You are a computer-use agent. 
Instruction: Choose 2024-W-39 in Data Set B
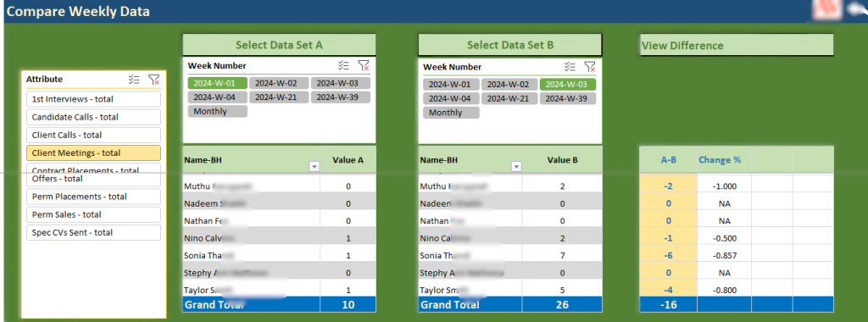coord(568,98)
